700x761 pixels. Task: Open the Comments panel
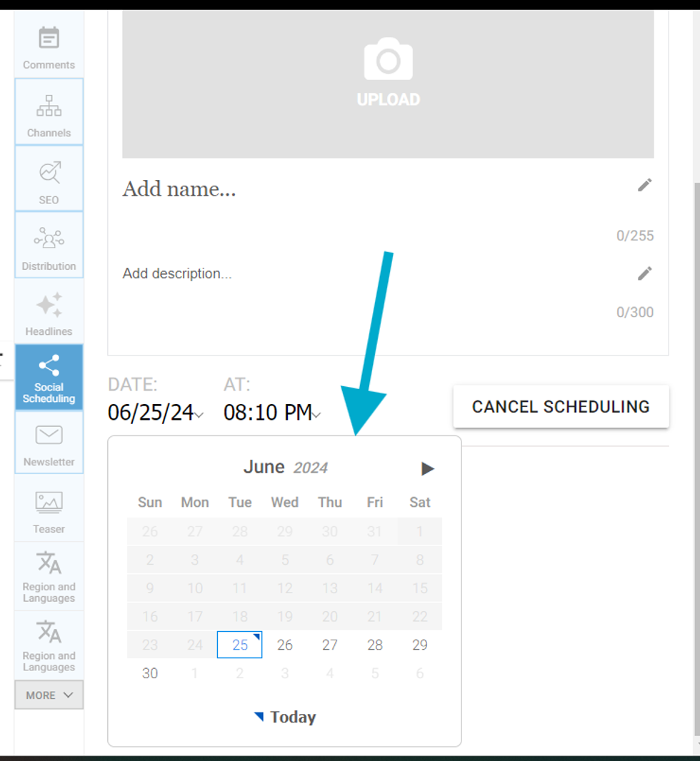click(49, 44)
